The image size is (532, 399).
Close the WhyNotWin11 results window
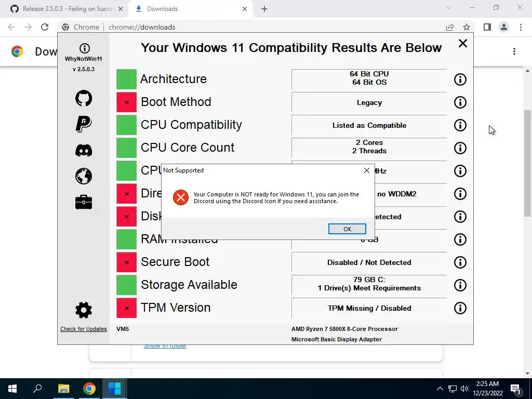tap(463, 44)
